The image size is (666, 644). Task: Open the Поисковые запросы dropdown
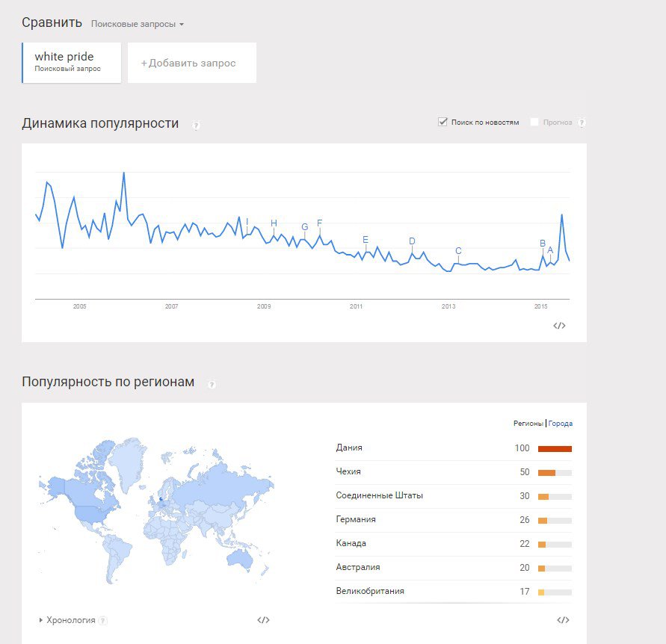[137, 24]
